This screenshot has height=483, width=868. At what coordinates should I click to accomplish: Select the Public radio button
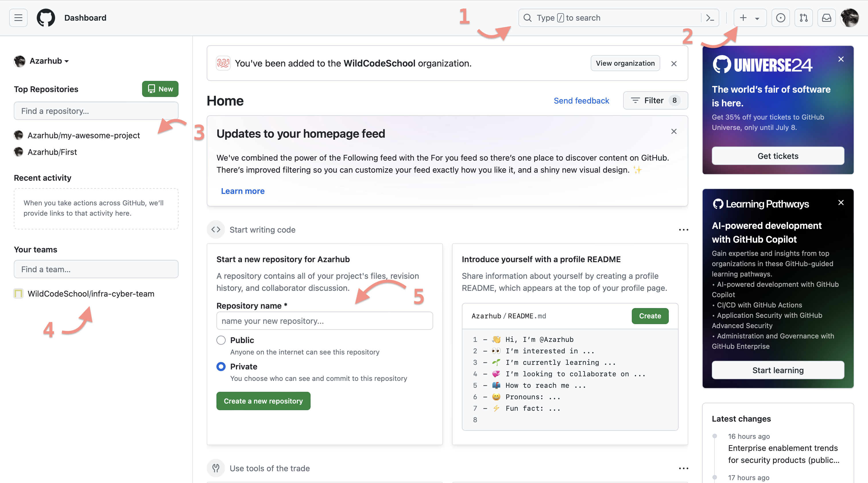221,340
